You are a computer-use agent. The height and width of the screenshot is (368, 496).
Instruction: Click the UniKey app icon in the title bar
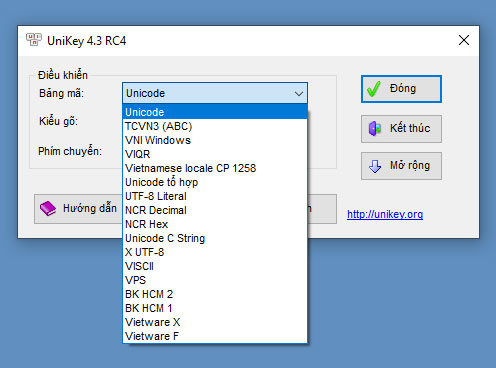tap(34, 40)
